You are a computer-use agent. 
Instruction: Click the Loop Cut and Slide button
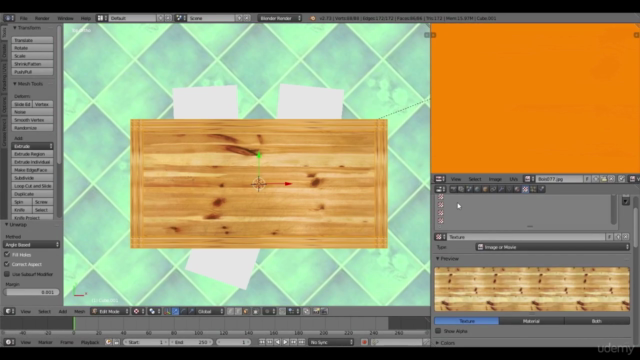tap(32, 186)
